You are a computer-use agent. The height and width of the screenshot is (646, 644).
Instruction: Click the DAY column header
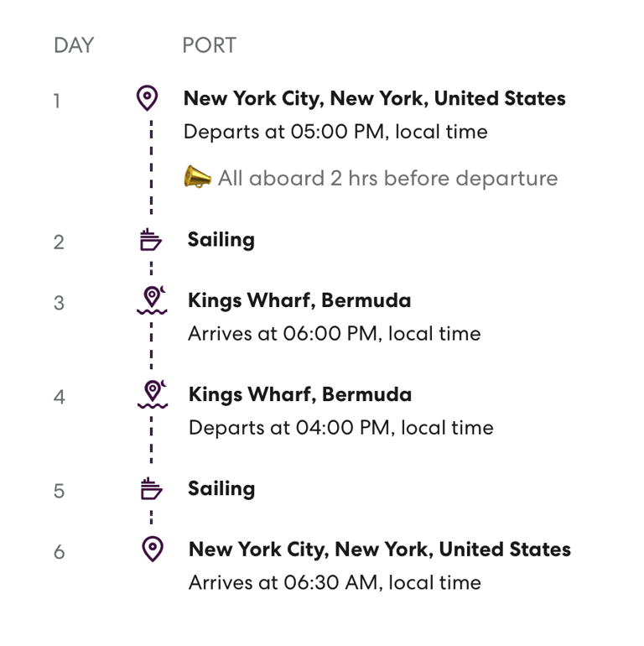click(74, 45)
